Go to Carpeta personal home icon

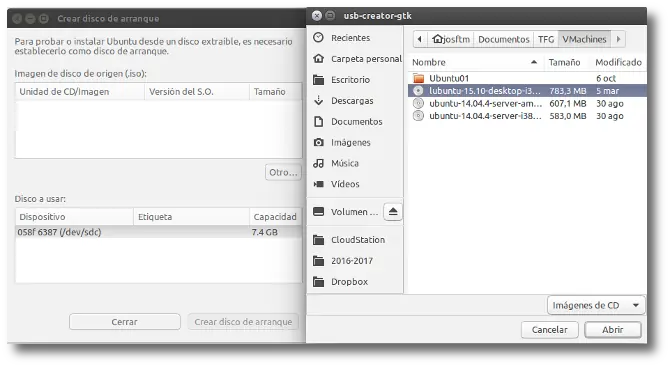(318, 59)
